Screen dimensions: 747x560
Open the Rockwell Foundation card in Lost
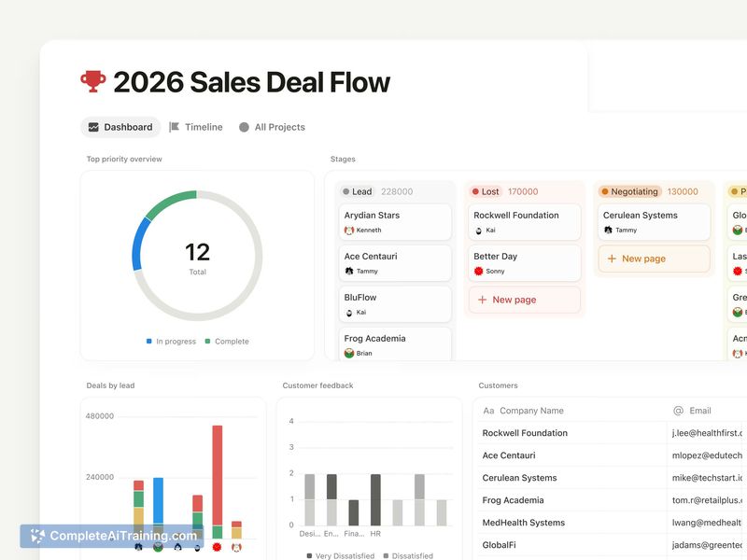(525, 222)
